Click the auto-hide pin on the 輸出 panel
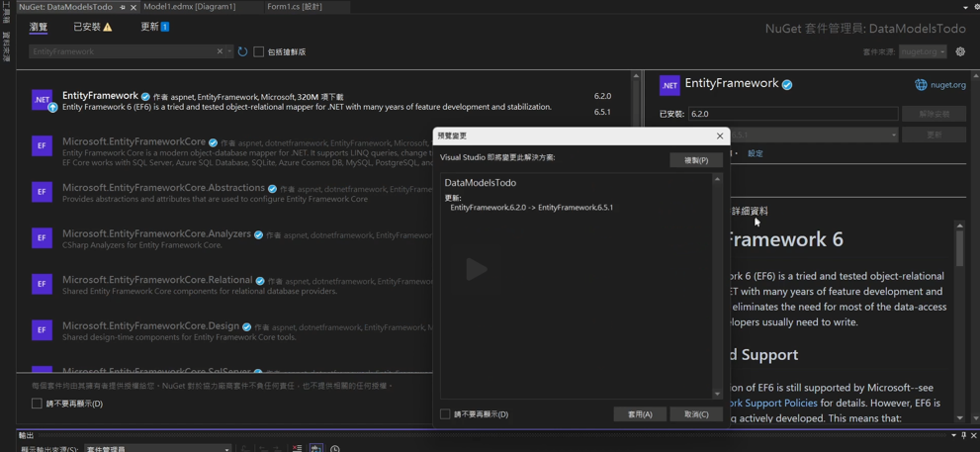This screenshot has height=452, width=980. pyautogui.click(x=963, y=435)
